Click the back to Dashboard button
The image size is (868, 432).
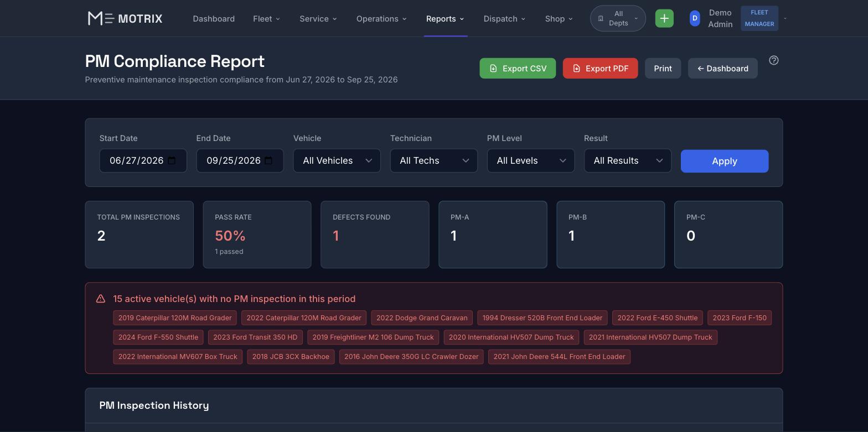pyautogui.click(x=722, y=69)
